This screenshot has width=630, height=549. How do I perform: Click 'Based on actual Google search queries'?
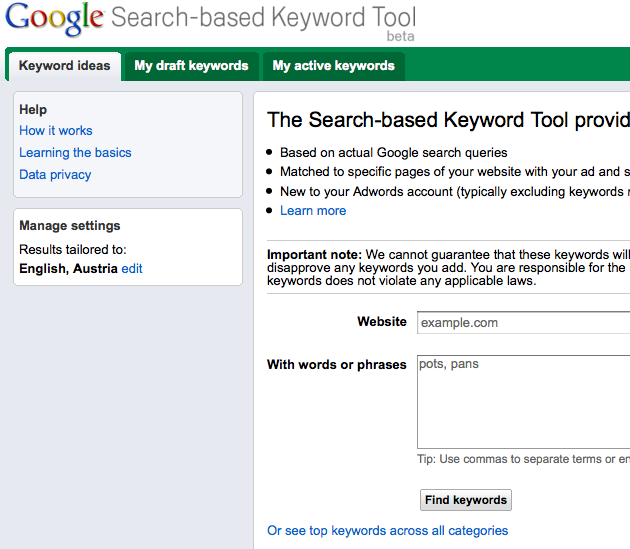(x=394, y=153)
